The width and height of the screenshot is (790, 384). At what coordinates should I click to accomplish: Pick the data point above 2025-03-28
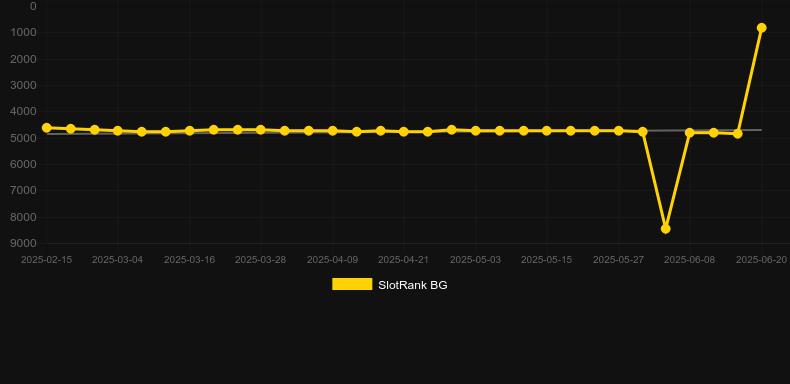tap(260, 130)
